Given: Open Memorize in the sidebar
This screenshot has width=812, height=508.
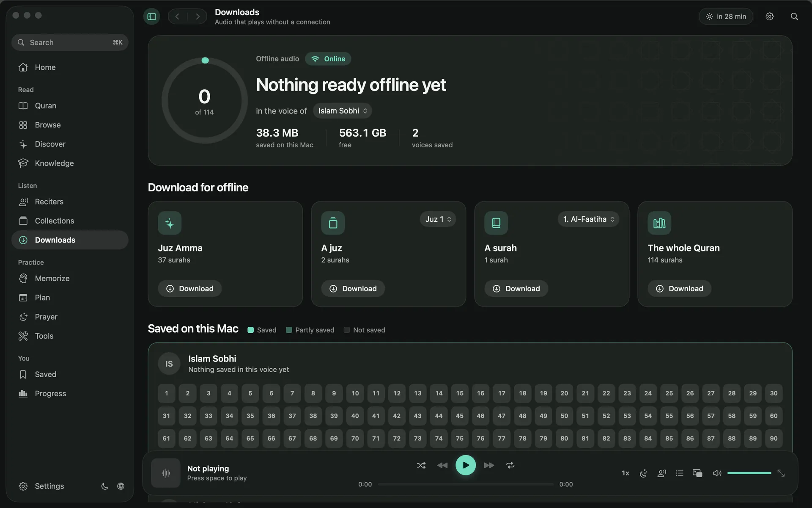Looking at the screenshot, I should click(x=70, y=279).
